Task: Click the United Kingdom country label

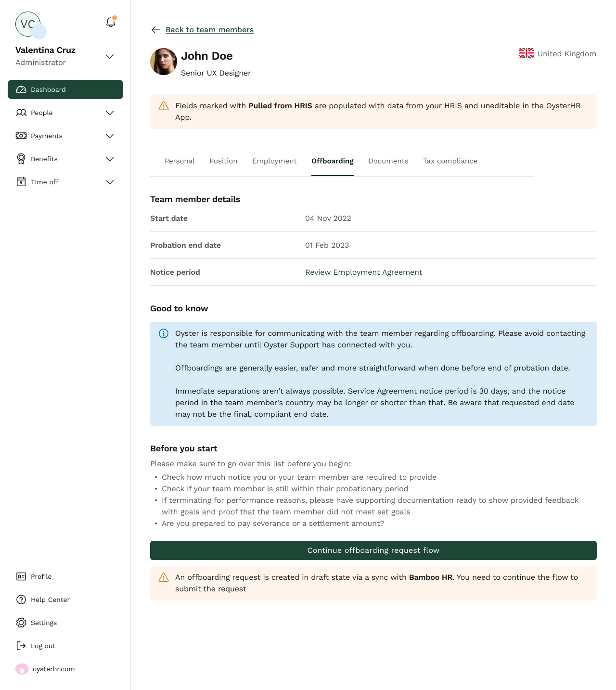Action: tap(567, 54)
